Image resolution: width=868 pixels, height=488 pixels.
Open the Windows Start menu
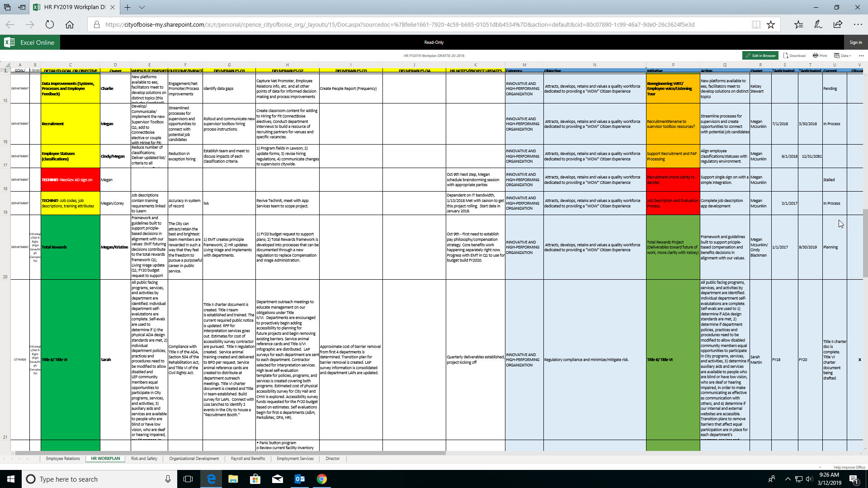coord(11,479)
